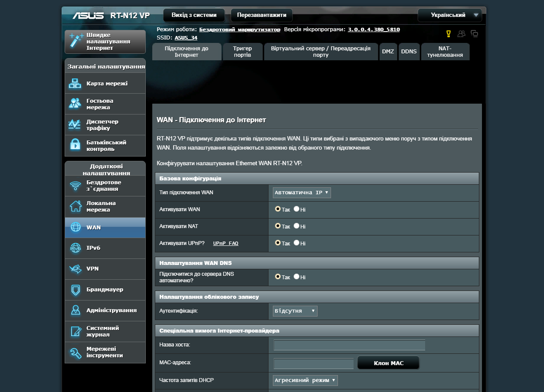This screenshot has width=544, height=392.
Task: Click the RT-N12 VP model name
Action: coord(130,16)
